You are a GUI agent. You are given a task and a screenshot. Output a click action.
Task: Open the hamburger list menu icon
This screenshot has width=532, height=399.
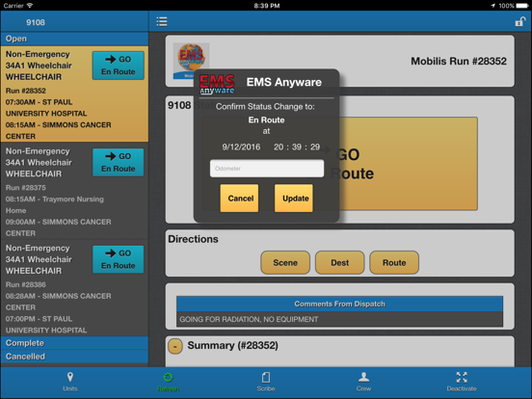pyautogui.click(x=162, y=22)
